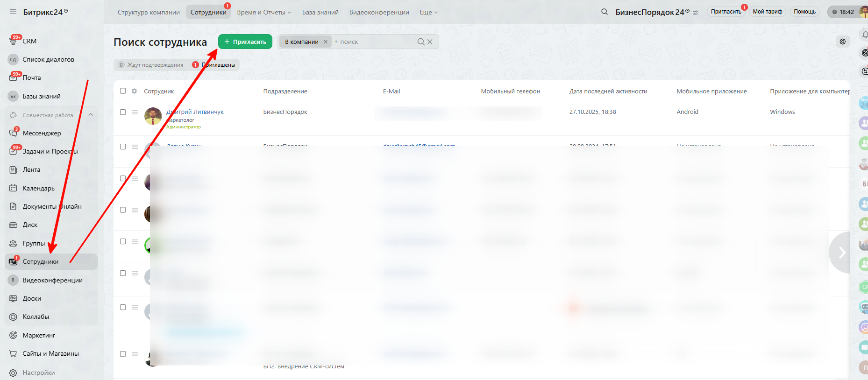Viewport: 868px width, 380px height.
Task: Open the hamburger menu next to Битрикс24
Action: (13, 12)
